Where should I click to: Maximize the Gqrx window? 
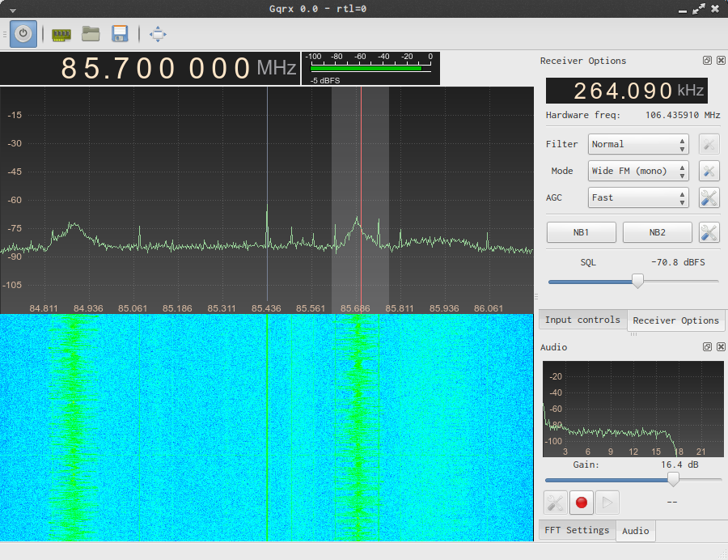tap(698, 9)
